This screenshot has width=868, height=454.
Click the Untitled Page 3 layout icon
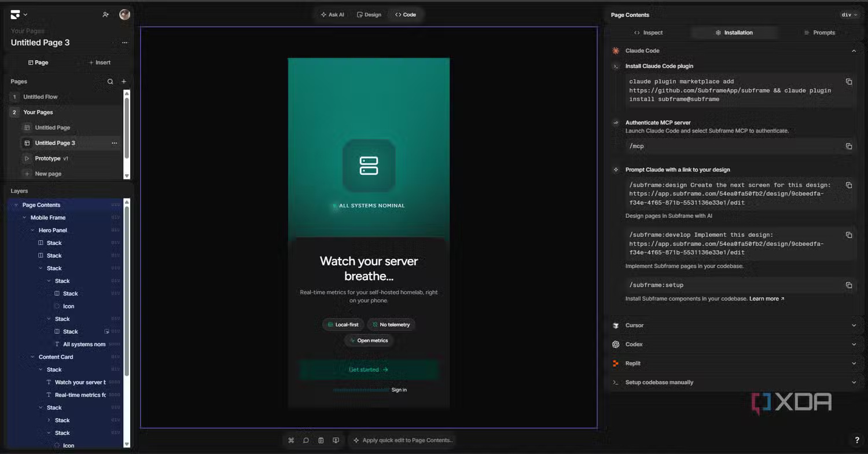(x=27, y=143)
